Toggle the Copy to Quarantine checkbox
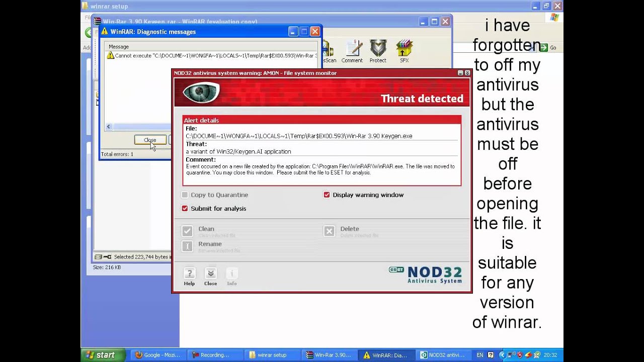The image size is (644, 362). pos(185,195)
